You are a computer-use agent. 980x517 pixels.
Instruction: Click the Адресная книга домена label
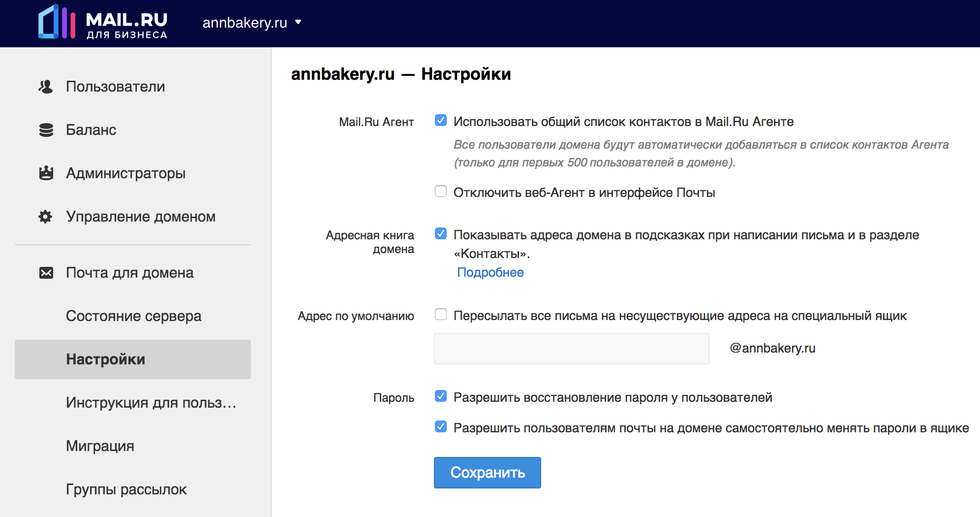370,242
